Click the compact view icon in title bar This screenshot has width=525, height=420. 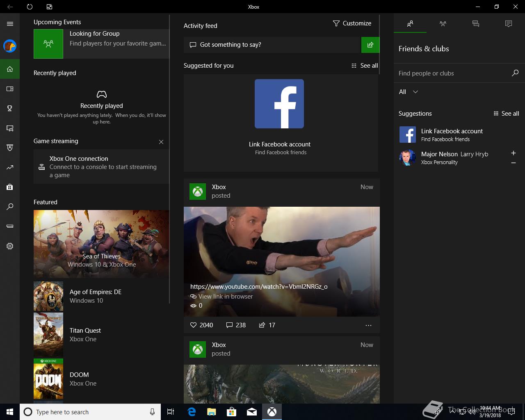[49, 7]
